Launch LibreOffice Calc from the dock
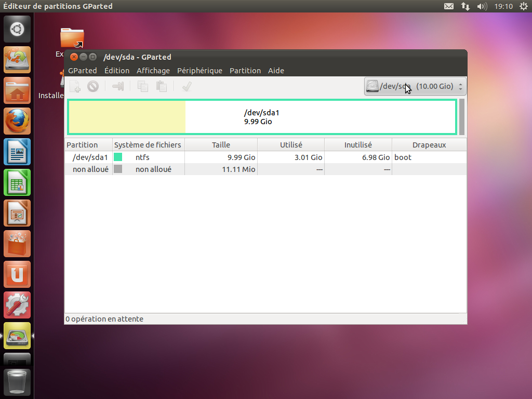This screenshot has width=532, height=399. pos(18,182)
